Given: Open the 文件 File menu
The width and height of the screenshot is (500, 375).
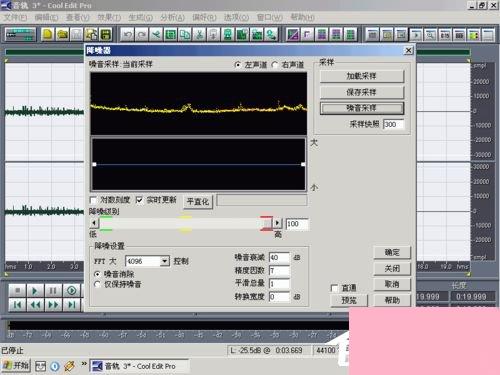Looking at the screenshot, I should [15, 17].
